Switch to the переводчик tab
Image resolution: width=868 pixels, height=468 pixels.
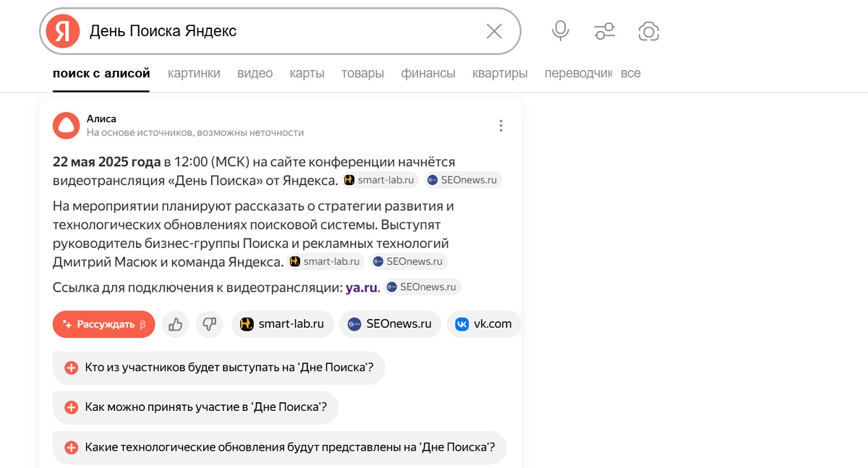pos(578,72)
